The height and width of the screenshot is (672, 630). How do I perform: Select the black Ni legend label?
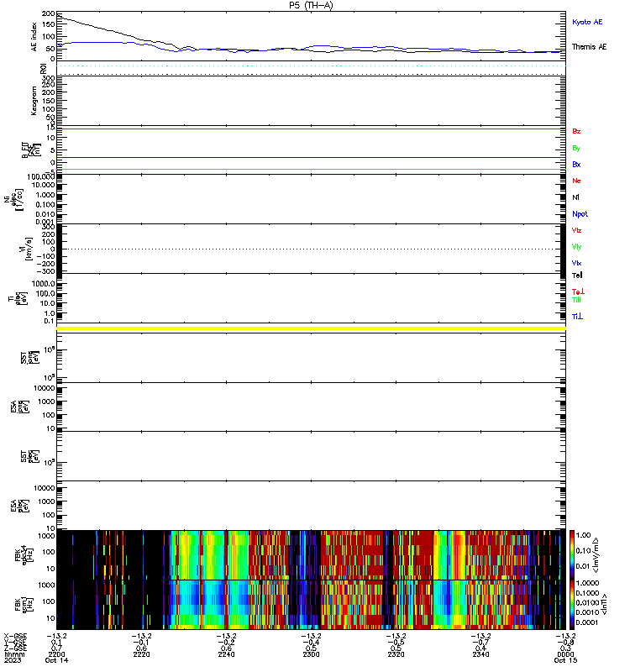coord(575,197)
